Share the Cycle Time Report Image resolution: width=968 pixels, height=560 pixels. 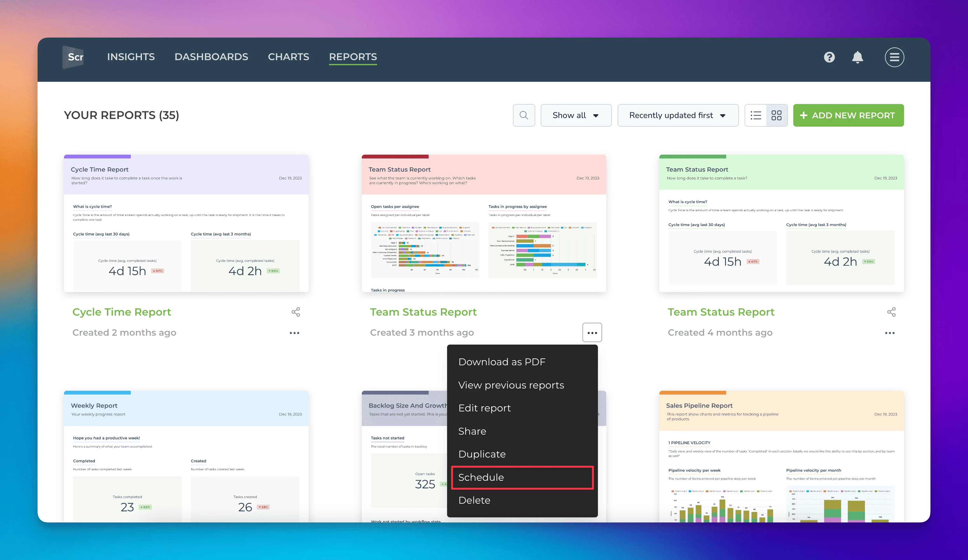(295, 312)
